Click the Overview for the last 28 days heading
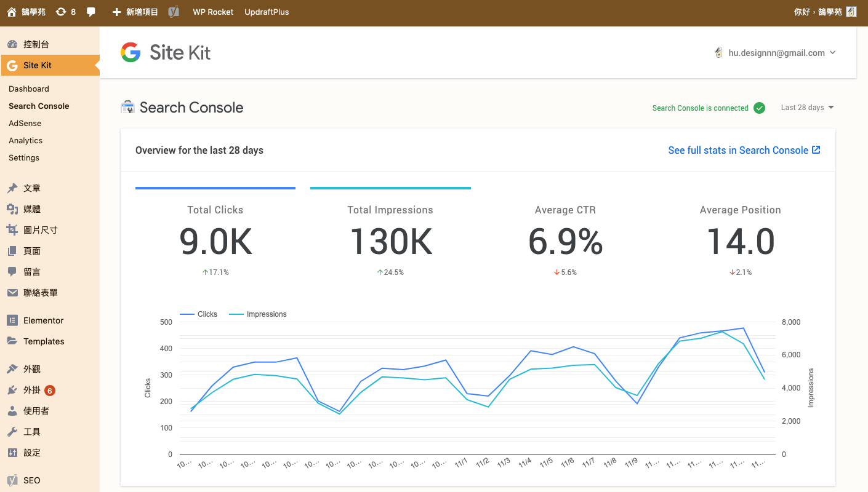 [x=199, y=150]
